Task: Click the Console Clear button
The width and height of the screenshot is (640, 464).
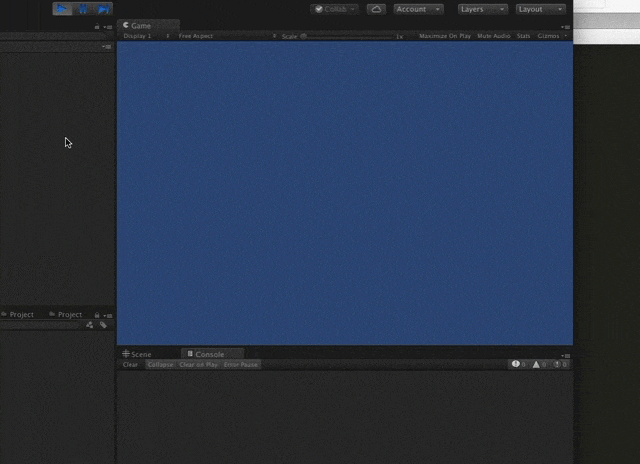Action: [x=131, y=364]
